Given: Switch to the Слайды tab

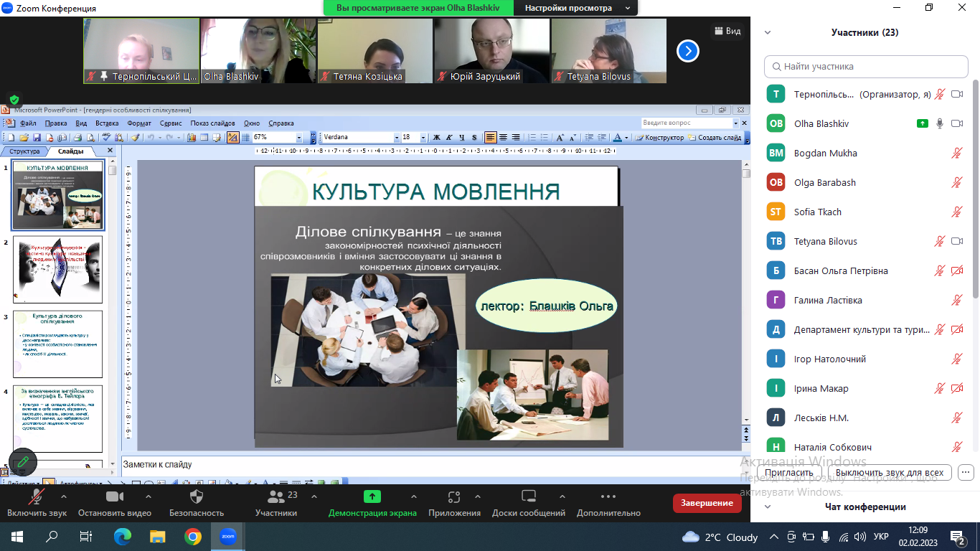Looking at the screenshot, I should (x=71, y=151).
